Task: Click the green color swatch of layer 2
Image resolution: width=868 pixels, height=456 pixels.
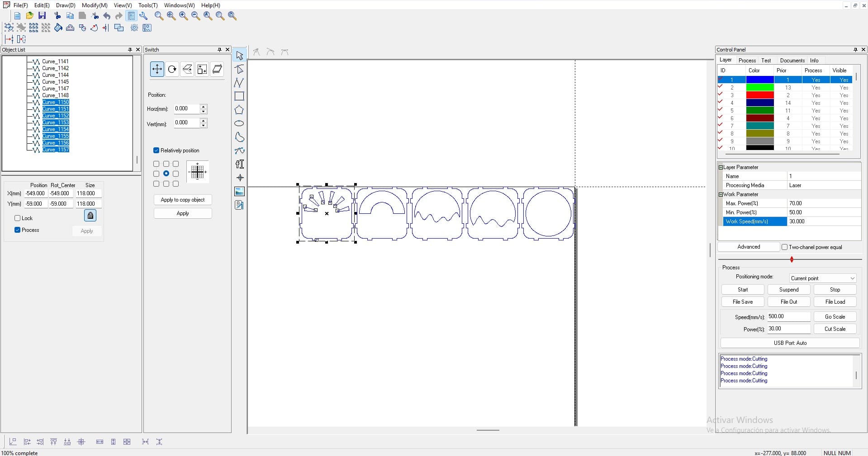Action: [760, 87]
